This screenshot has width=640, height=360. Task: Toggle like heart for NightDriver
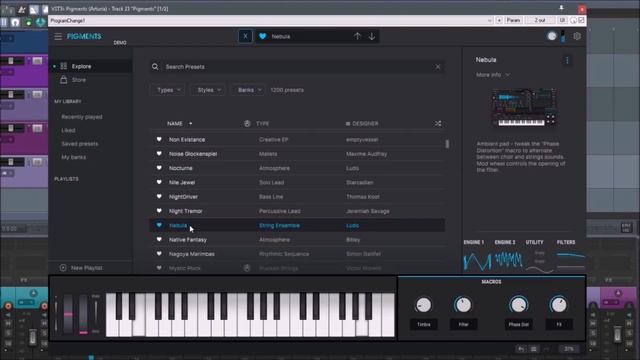[x=159, y=196]
